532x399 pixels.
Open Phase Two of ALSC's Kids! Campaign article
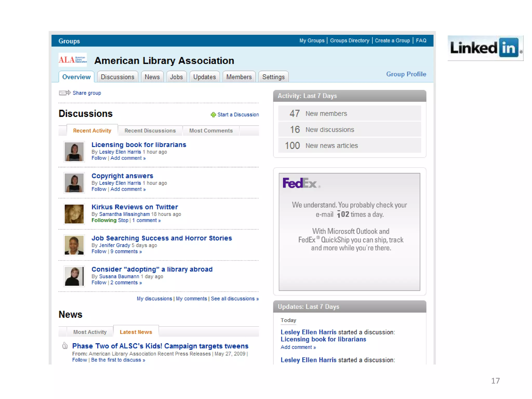[x=160, y=346]
